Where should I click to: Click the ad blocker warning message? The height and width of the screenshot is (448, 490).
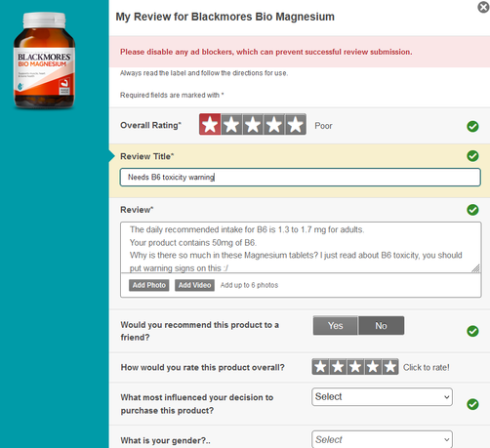point(266,52)
